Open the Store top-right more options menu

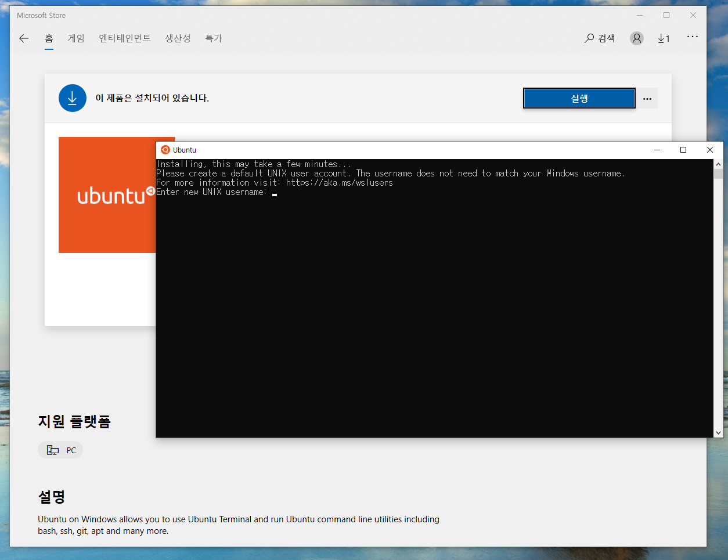tap(693, 37)
